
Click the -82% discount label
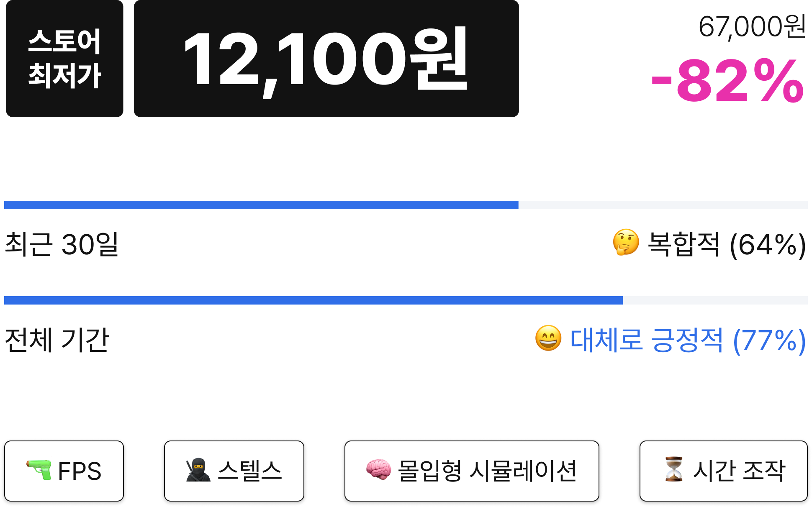coord(727,81)
